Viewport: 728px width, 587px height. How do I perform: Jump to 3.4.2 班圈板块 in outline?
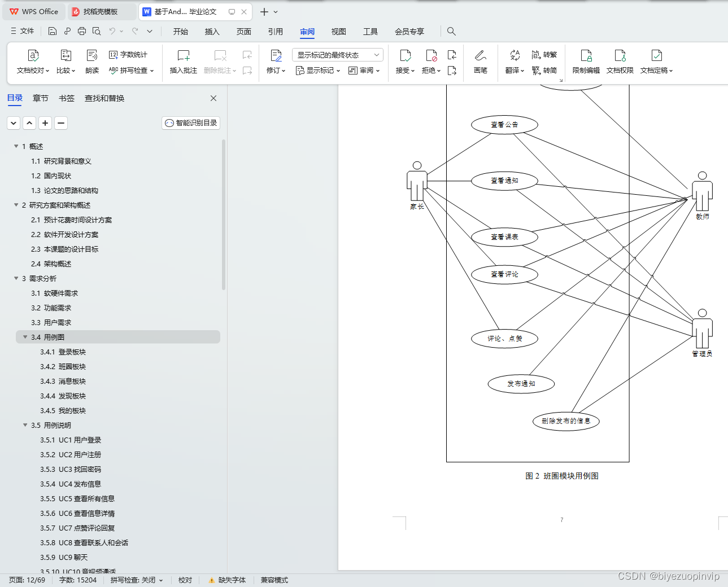(63, 367)
